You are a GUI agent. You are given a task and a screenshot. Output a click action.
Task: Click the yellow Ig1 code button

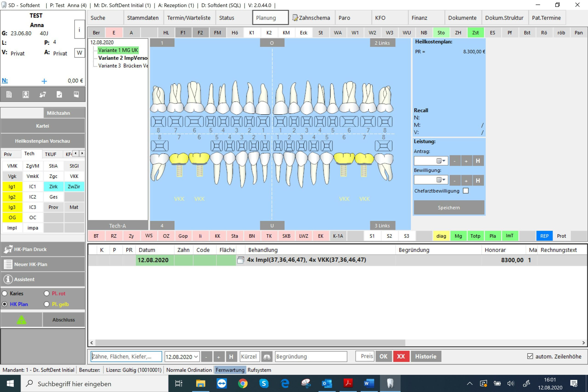tap(12, 186)
